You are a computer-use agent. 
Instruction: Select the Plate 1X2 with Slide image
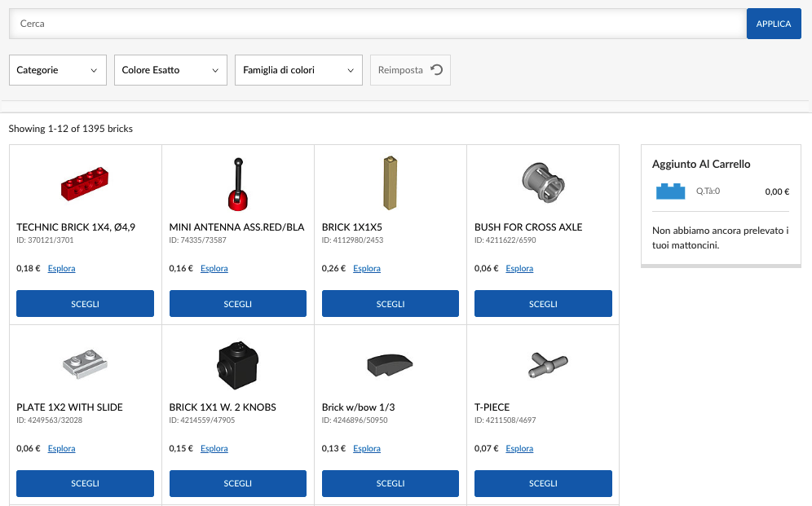click(x=85, y=363)
